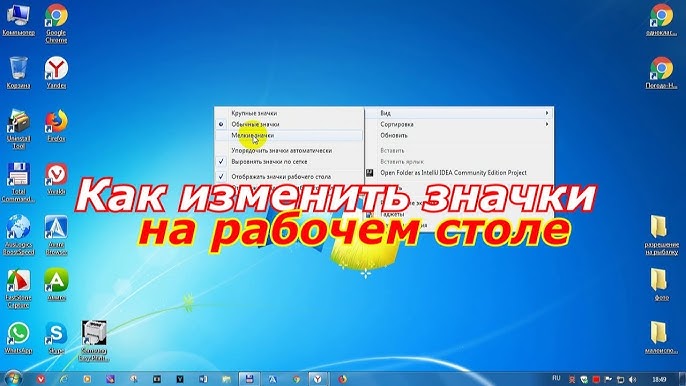Screen dimensions: 686x386
Task: Click the Internet Explorer taskbar icon
Action: (x=64, y=379)
